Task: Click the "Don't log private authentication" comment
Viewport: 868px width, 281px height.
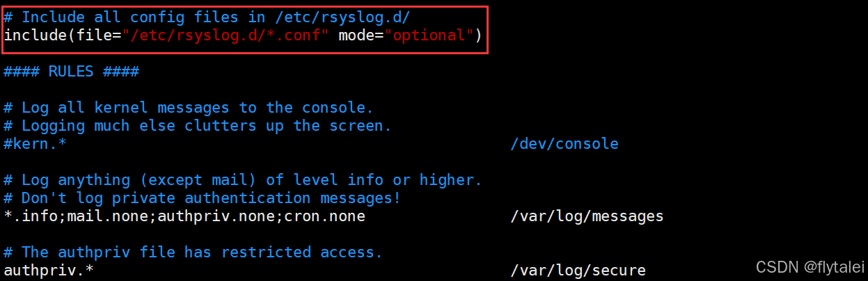Action: pyautogui.click(x=203, y=198)
